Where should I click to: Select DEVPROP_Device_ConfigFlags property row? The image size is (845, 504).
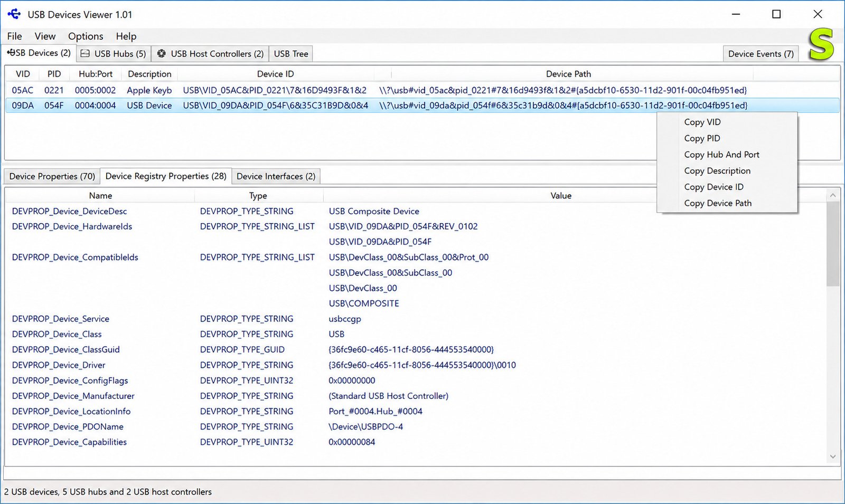415,381
